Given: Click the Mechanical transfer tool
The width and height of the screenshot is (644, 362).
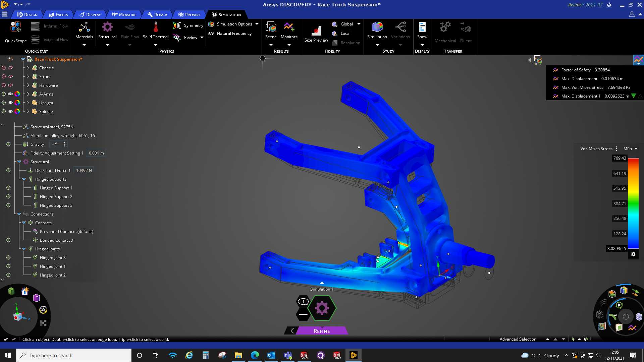Looking at the screenshot, I should [445, 32].
